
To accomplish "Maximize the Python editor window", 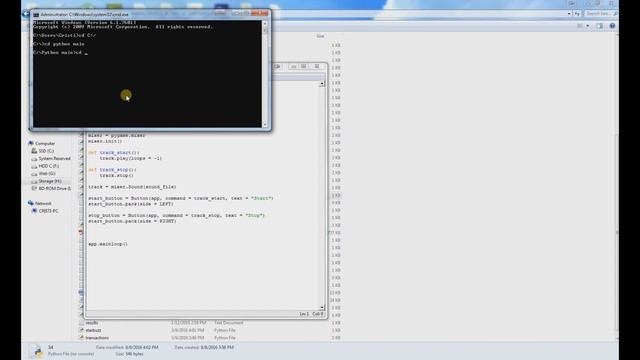I will (304, 67).
